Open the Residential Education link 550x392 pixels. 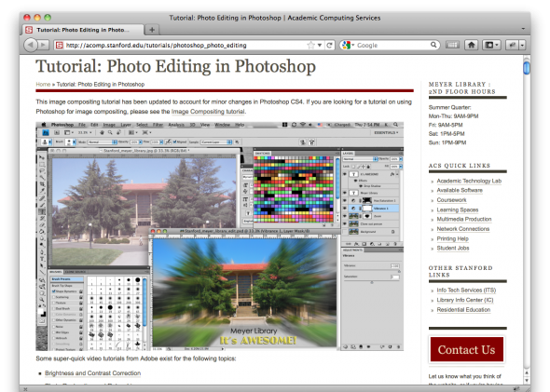[x=463, y=310]
